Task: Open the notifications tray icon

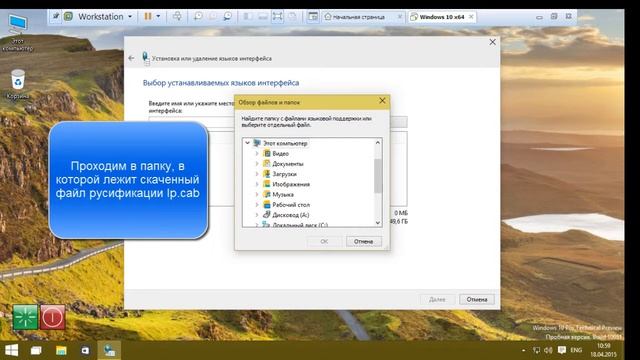Action: 562,350
